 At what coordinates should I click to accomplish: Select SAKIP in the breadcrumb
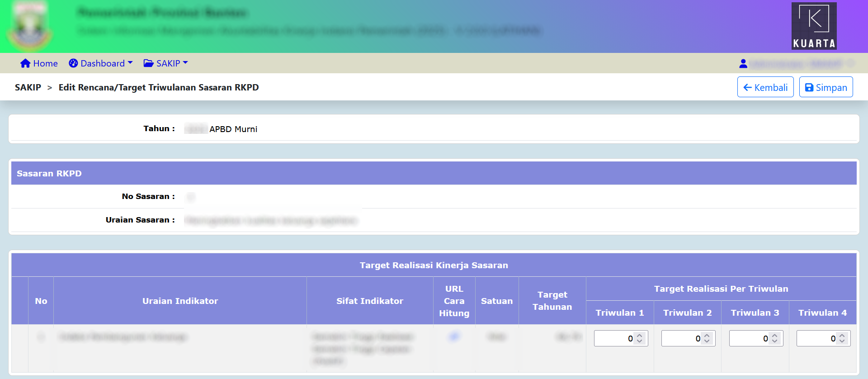pos(28,87)
